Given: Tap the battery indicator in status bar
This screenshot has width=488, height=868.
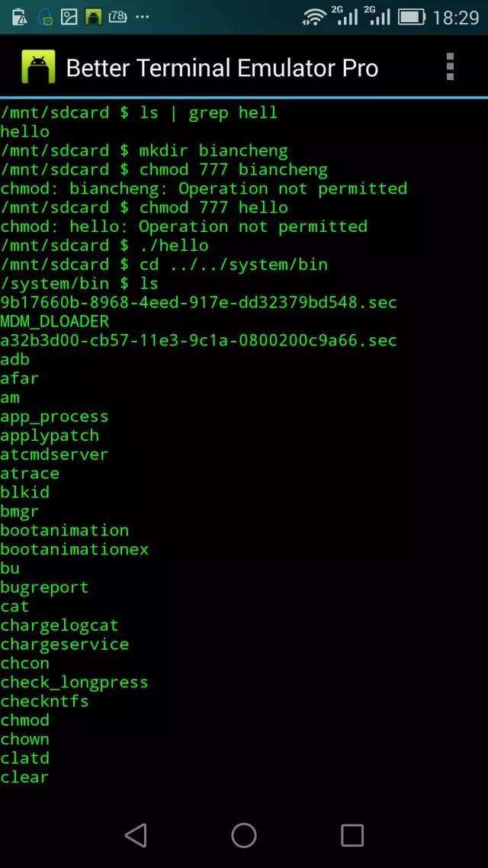Looking at the screenshot, I should pos(411,17).
